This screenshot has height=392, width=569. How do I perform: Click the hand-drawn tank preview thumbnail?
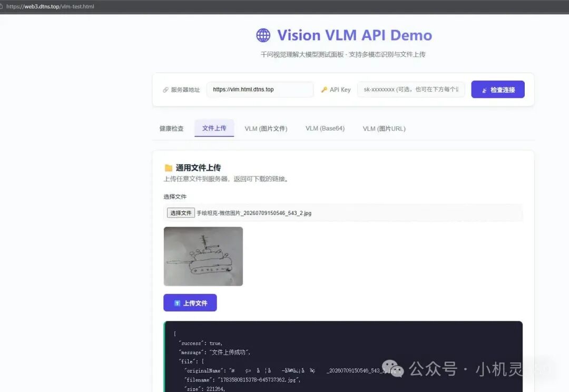coord(203,256)
